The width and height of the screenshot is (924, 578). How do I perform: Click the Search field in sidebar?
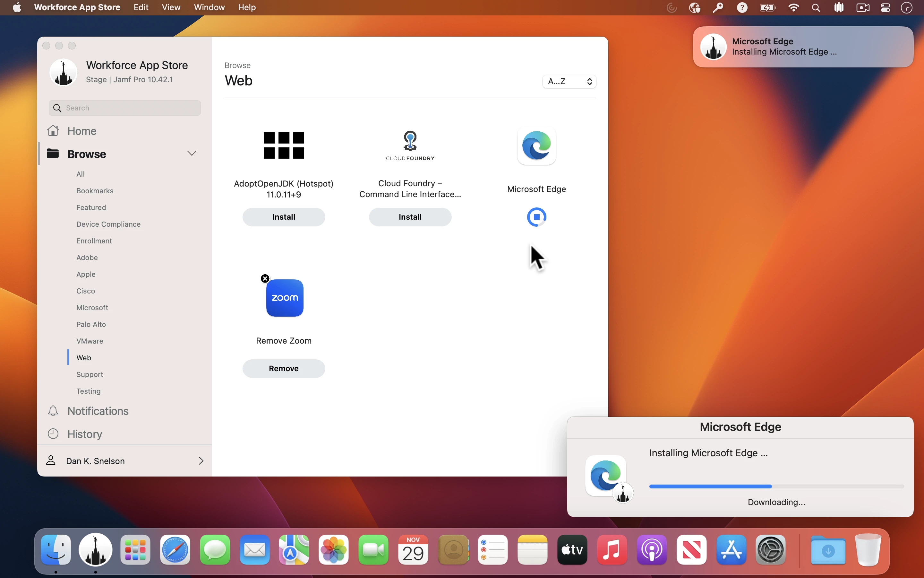(125, 108)
